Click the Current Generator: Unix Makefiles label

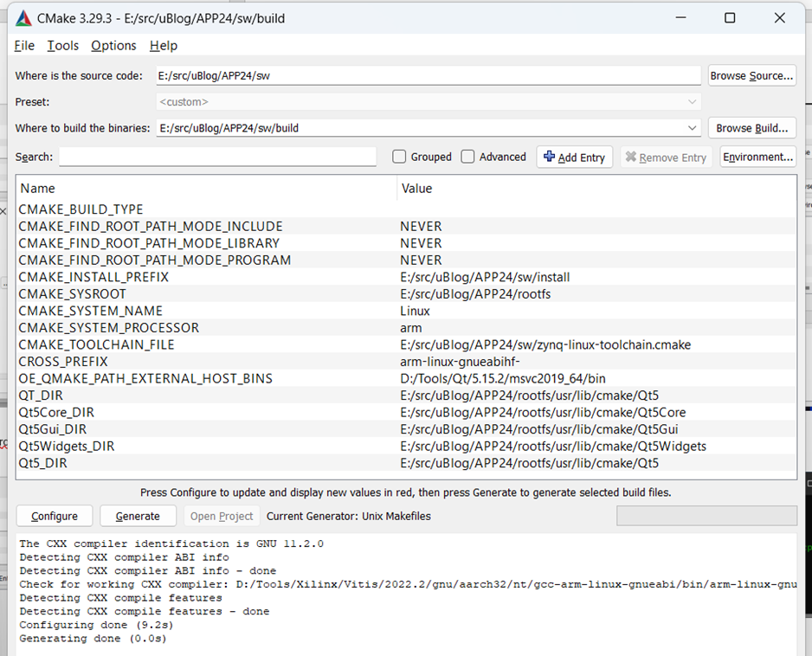coord(349,516)
